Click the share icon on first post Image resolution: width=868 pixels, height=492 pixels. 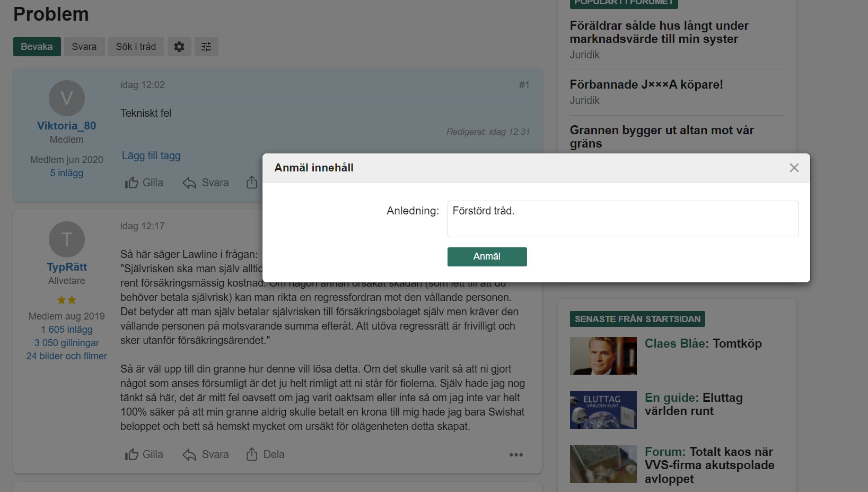coord(252,183)
